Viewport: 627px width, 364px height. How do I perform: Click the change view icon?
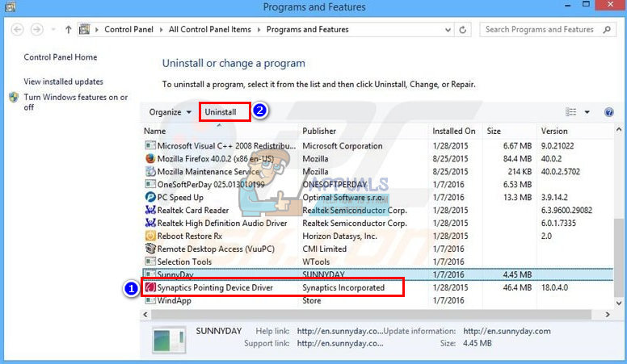pyautogui.click(x=570, y=112)
